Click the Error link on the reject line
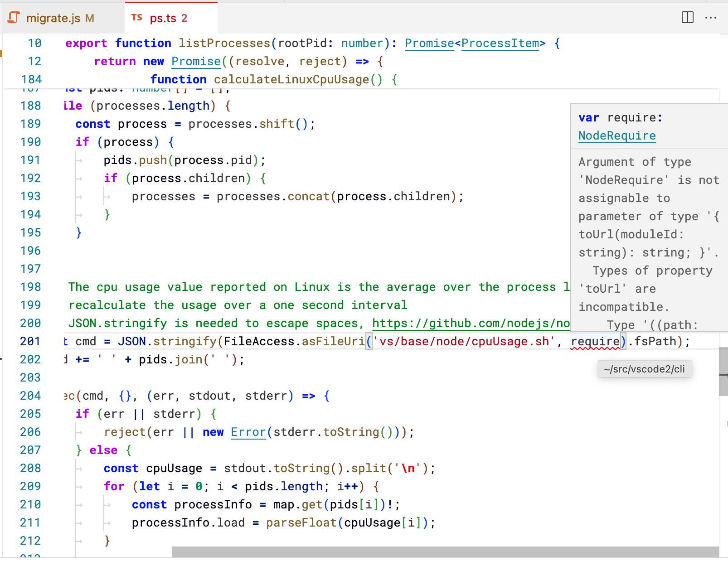Screen dimensions: 728x561 coord(248,432)
